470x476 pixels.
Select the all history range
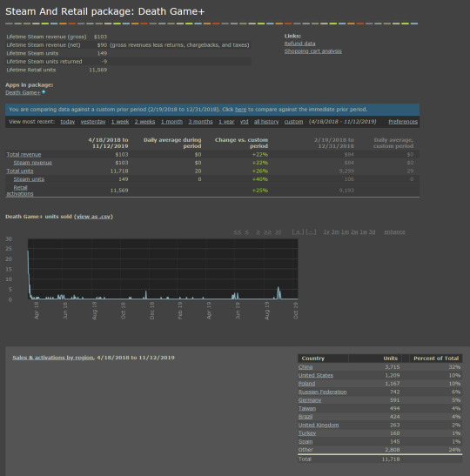coord(266,122)
